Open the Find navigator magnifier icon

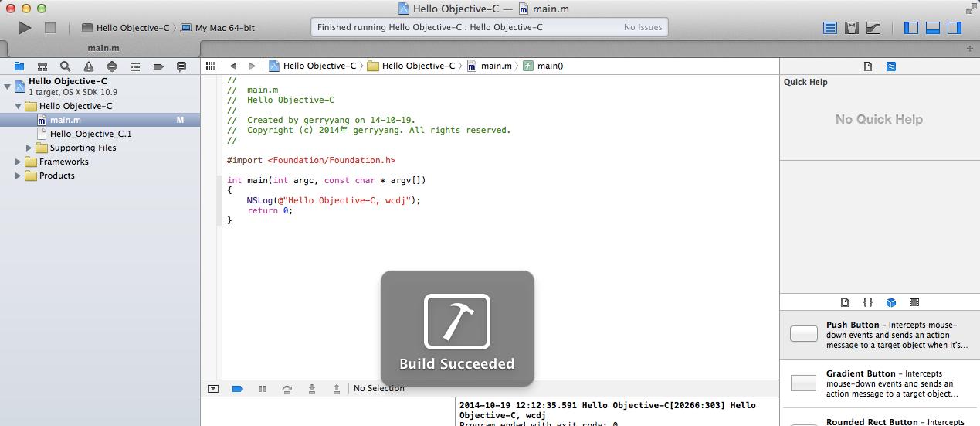click(x=66, y=66)
